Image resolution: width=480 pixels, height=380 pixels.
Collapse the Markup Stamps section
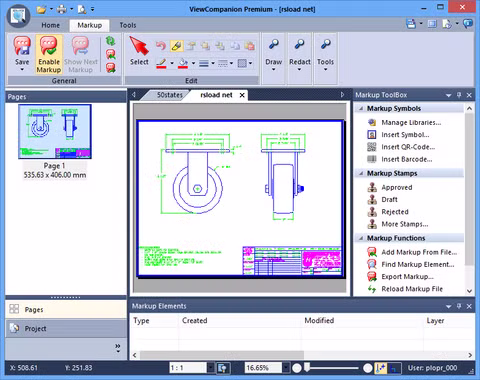[361, 173]
